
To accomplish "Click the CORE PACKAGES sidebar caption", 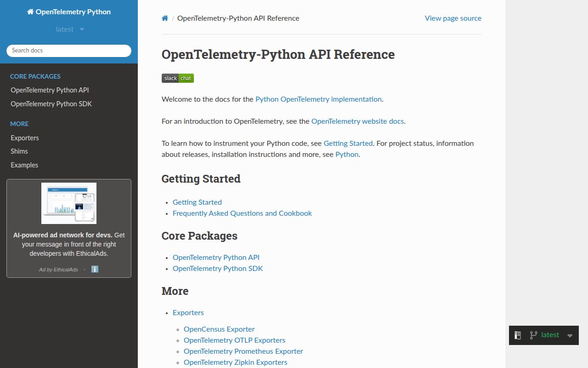I will coord(35,76).
